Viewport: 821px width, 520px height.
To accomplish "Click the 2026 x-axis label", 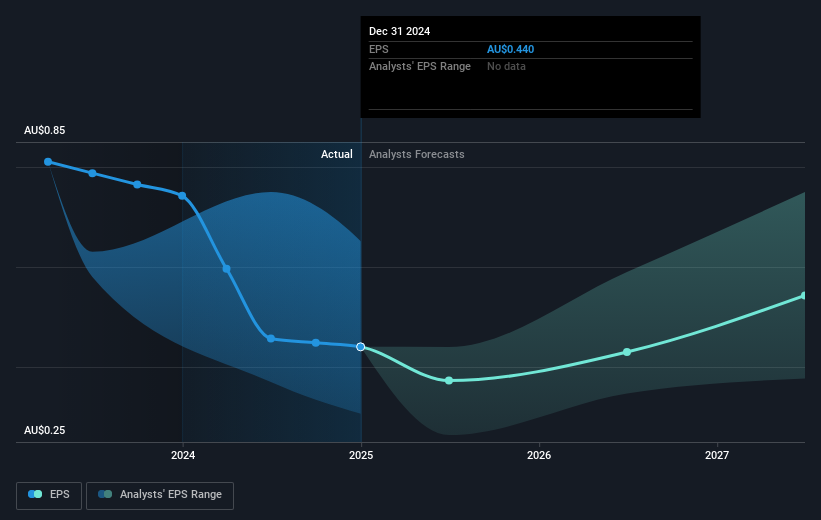I will coord(539,456).
